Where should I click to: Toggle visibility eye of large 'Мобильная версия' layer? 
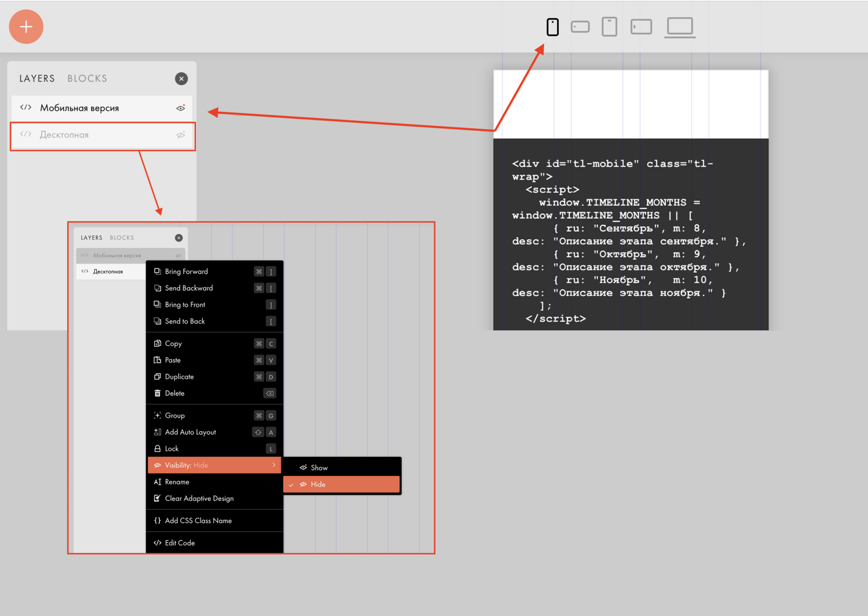tap(180, 108)
